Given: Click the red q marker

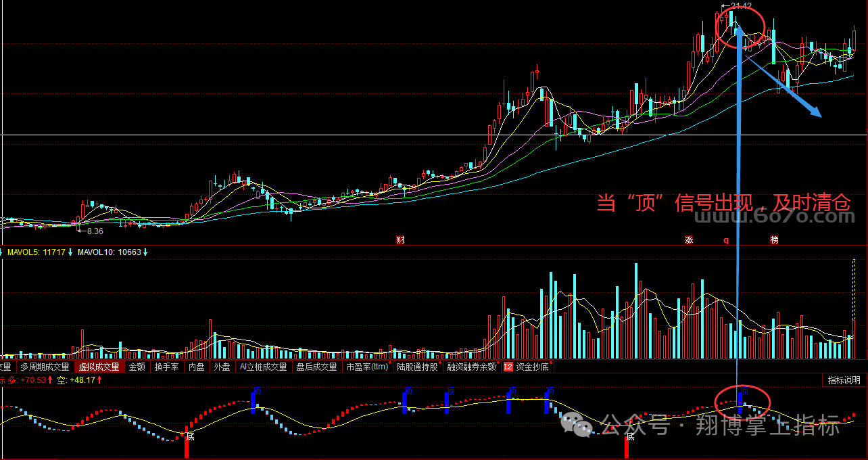Looking at the screenshot, I should click(727, 239).
